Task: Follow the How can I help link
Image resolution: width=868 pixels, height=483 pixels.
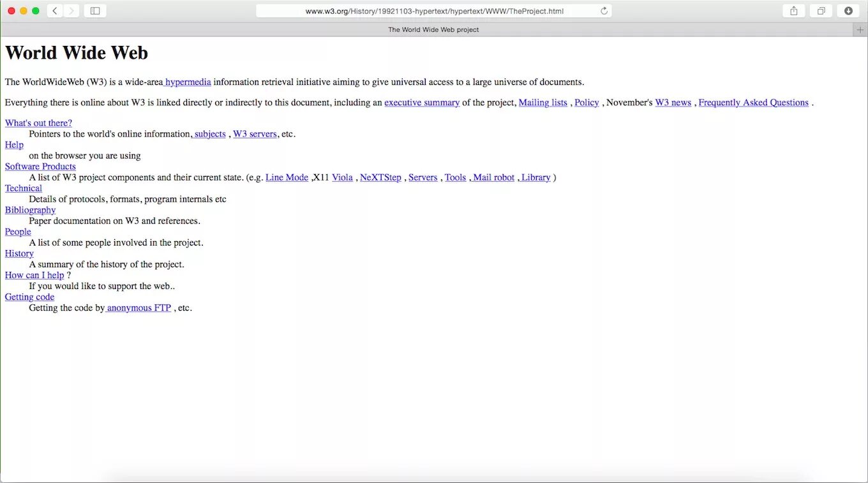Action: [x=34, y=274]
